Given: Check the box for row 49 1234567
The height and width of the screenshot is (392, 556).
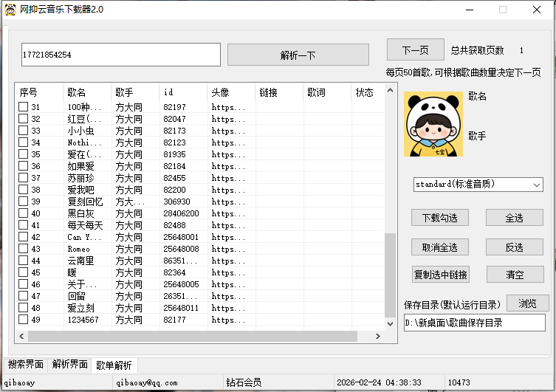Looking at the screenshot, I should (x=23, y=320).
